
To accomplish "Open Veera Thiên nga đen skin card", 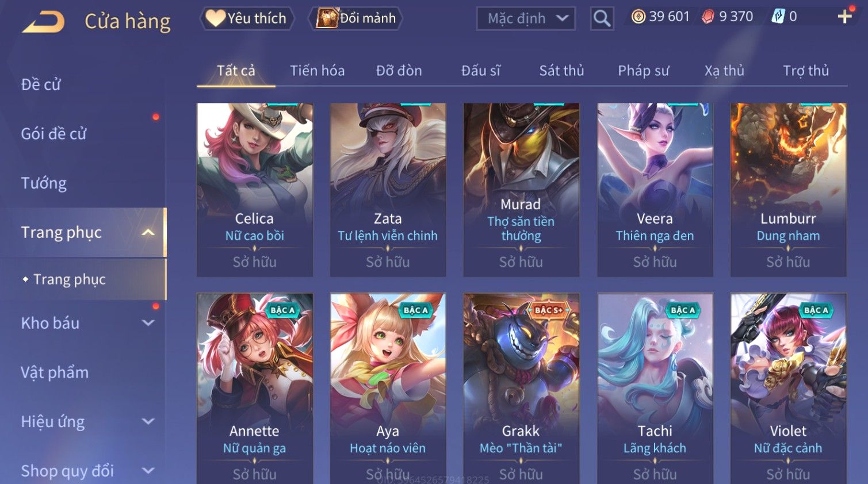I will click(x=655, y=190).
